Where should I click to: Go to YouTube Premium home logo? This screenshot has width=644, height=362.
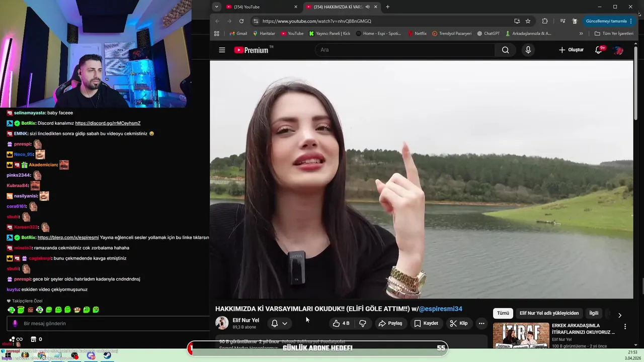[x=253, y=50]
